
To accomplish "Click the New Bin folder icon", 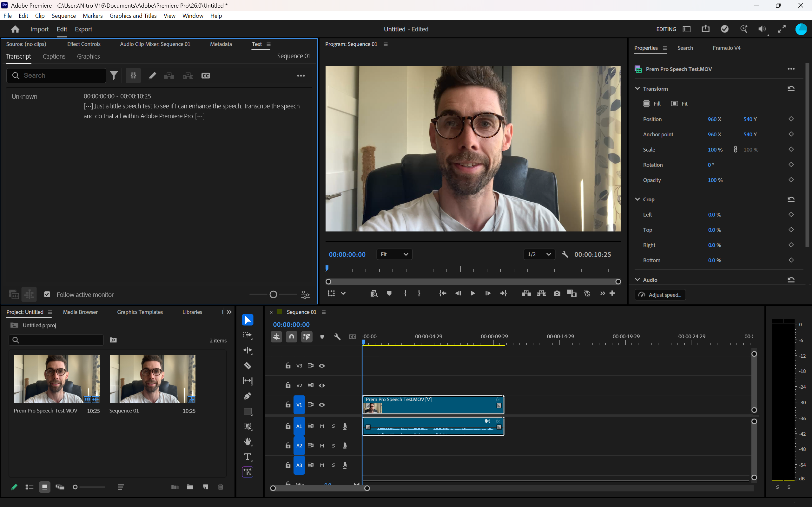I will [x=190, y=487].
